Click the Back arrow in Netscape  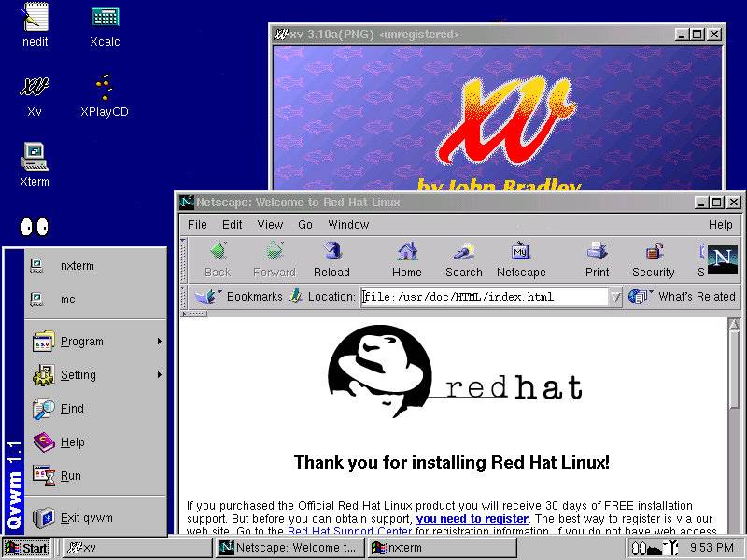click(x=218, y=260)
